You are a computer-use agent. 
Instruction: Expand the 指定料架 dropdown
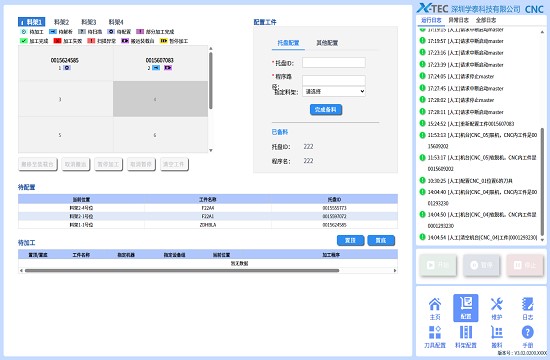point(334,91)
